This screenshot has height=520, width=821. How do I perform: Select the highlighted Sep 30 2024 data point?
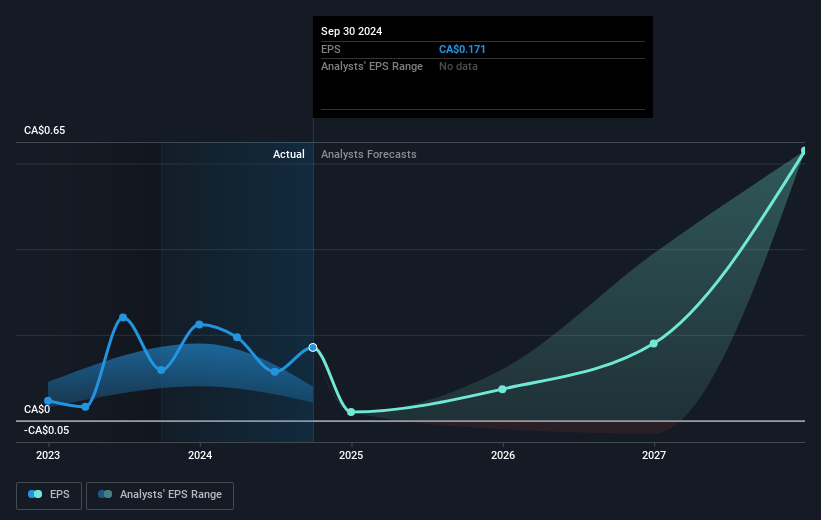[x=313, y=347]
